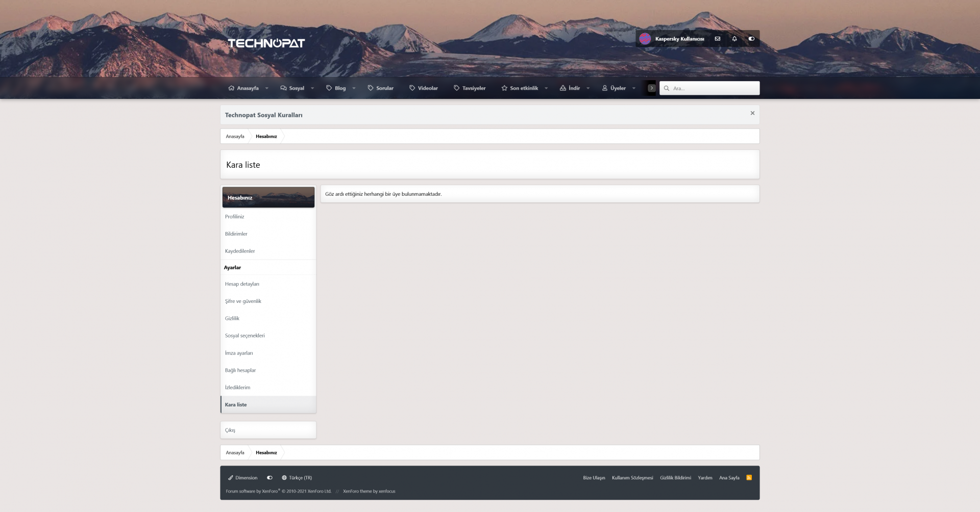This screenshot has width=980, height=512.
Task: Click Anasayfa in the lower breadcrumb
Action: (x=235, y=453)
